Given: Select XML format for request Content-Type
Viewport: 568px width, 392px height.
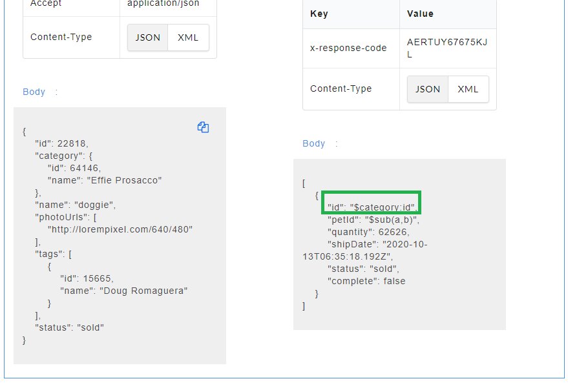Looking at the screenshot, I should point(187,37).
